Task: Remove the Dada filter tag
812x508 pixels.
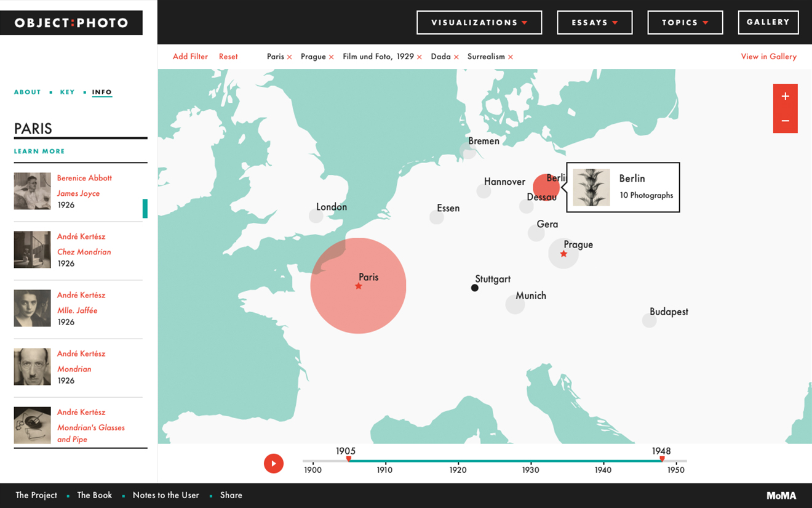Action: coord(456,57)
